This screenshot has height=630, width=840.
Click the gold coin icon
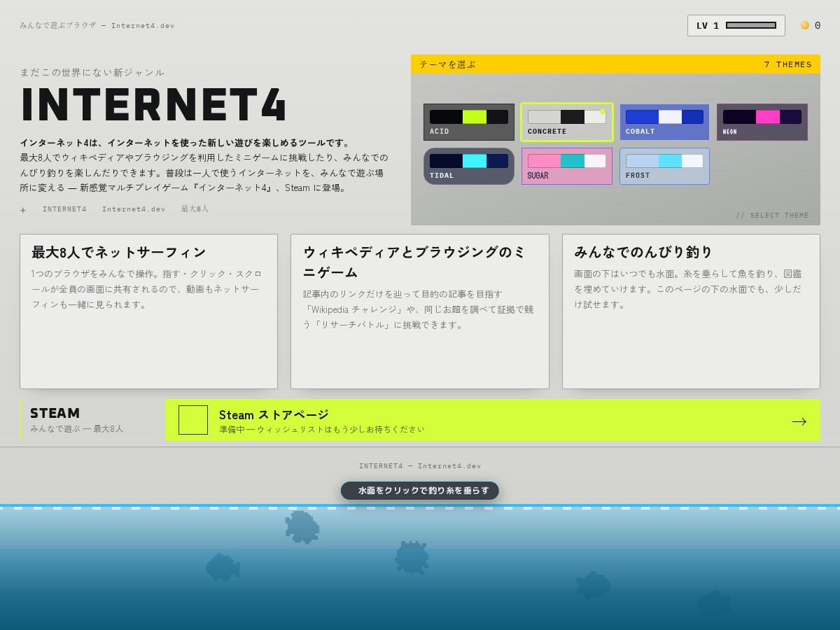click(805, 25)
